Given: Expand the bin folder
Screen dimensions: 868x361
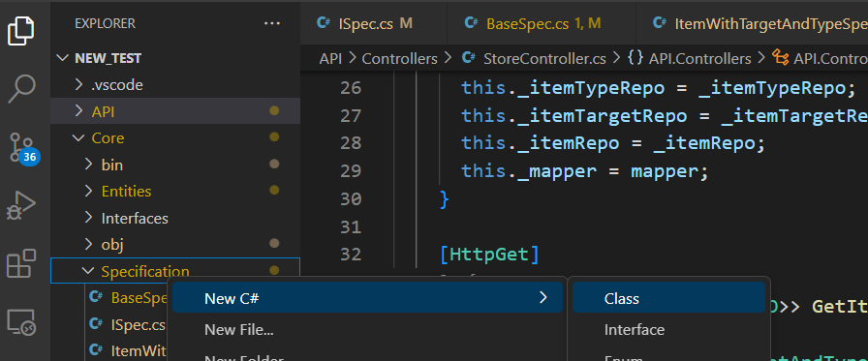Looking at the screenshot, I should 88,165.
